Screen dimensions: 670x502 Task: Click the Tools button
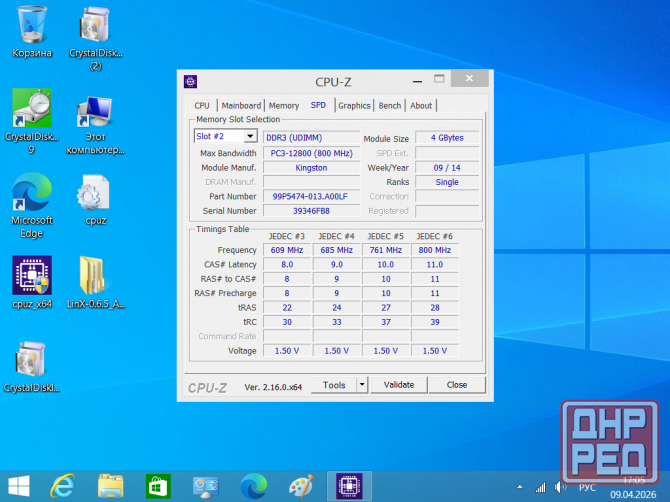(334, 385)
